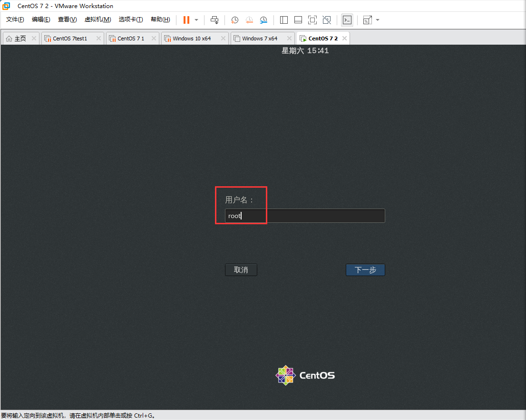Close the CentOS 7 1 tab
Image resolution: width=526 pixels, height=420 pixels.
click(154, 38)
